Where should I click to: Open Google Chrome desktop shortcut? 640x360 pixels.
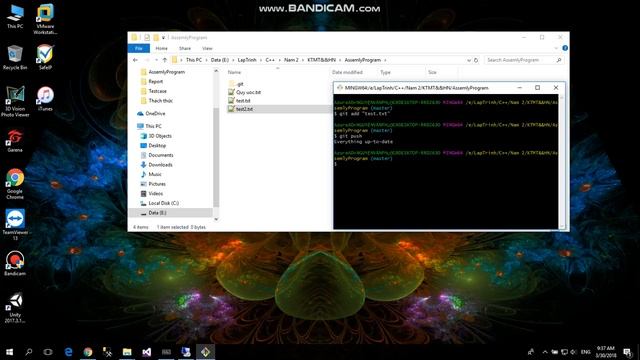pyautogui.click(x=15, y=184)
